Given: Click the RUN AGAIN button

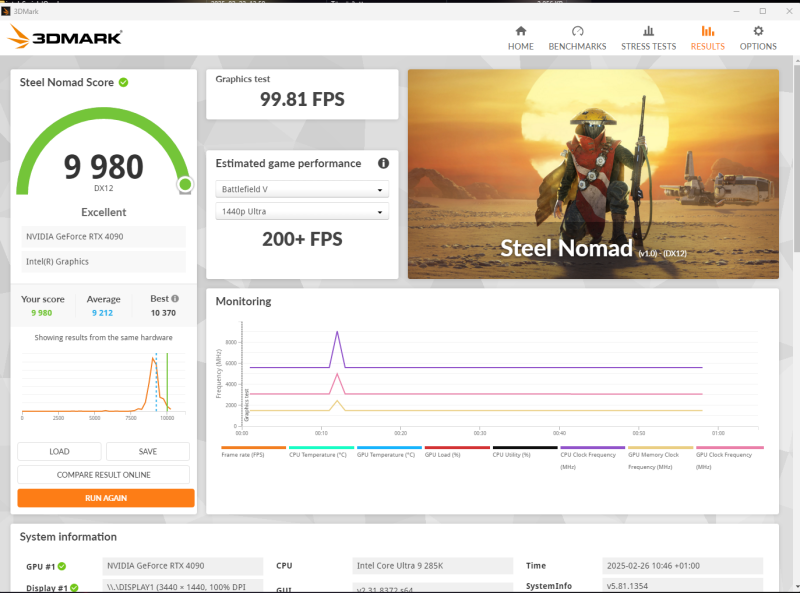Looking at the screenshot, I should click(106, 498).
